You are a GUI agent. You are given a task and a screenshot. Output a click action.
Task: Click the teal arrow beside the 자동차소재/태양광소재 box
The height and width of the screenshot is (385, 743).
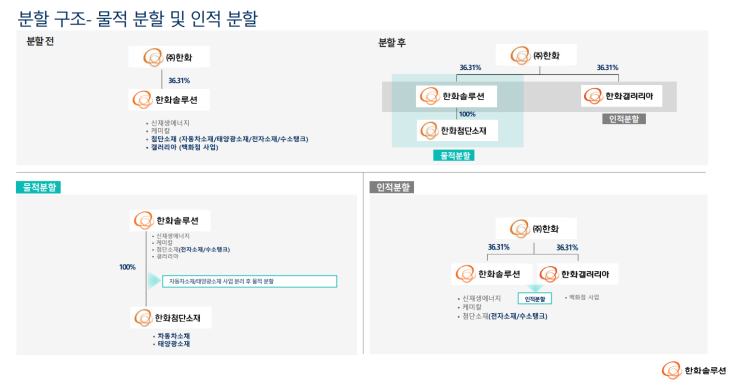pyautogui.click(x=154, y=281)
